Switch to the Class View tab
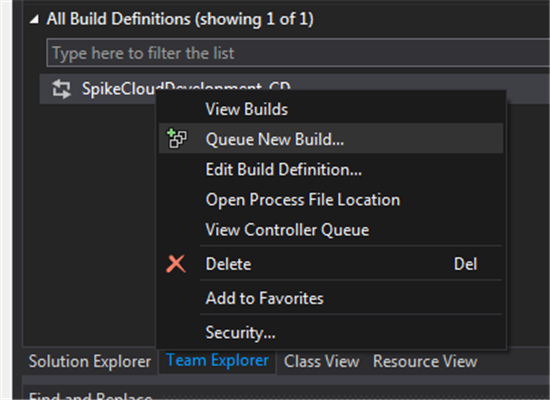The height and width of the screenshot is (400, 550). [321, 361]
